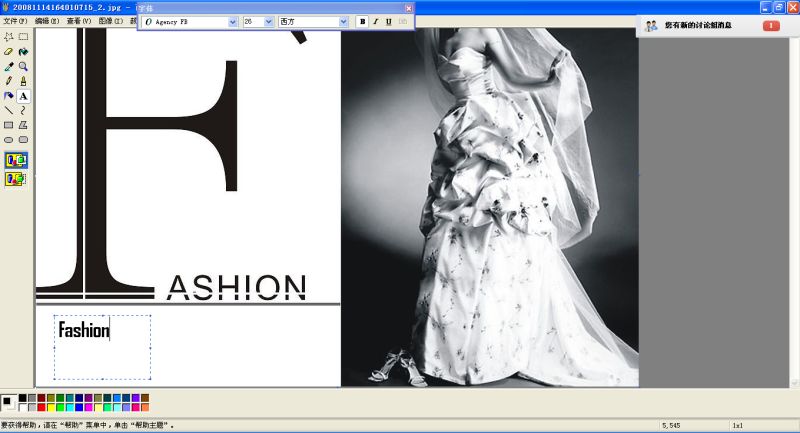Open the 编辑(E) menu
The width and height of the screenshot is (800, 433).
click(47, 21)
